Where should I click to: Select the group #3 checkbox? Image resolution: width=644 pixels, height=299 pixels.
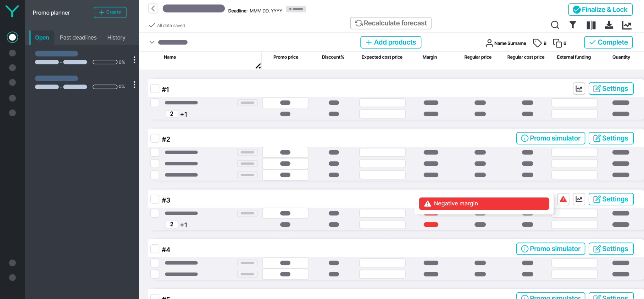pyautogui.click(x=155, y=199)
